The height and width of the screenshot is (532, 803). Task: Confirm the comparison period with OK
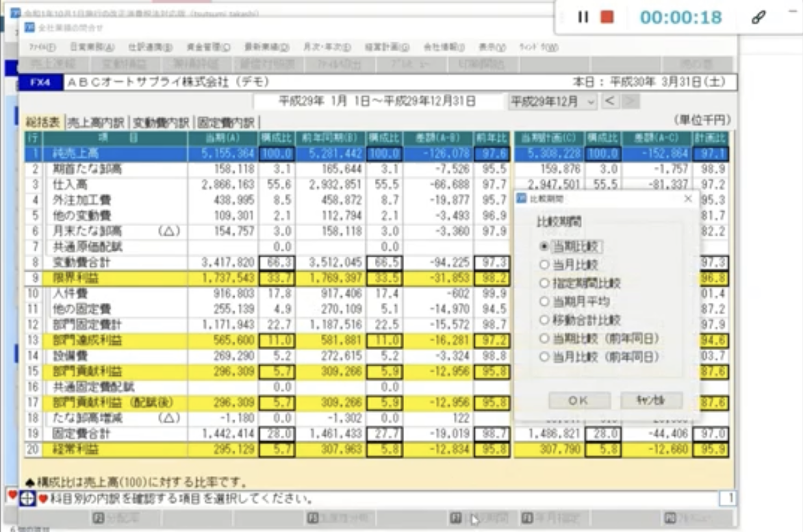click(x=578, y=399)
